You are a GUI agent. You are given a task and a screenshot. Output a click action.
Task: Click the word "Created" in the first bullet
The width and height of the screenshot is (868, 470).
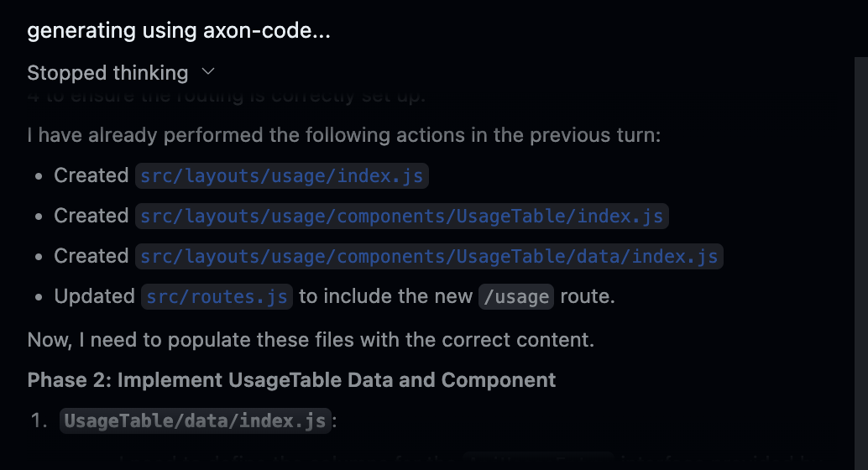point(92,175)
